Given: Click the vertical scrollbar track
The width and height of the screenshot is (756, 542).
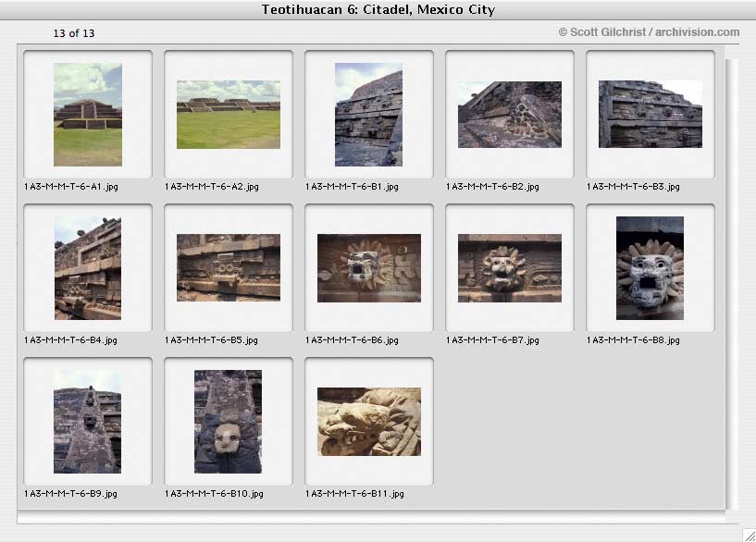Looking at the screenshot, I should 732,284.
